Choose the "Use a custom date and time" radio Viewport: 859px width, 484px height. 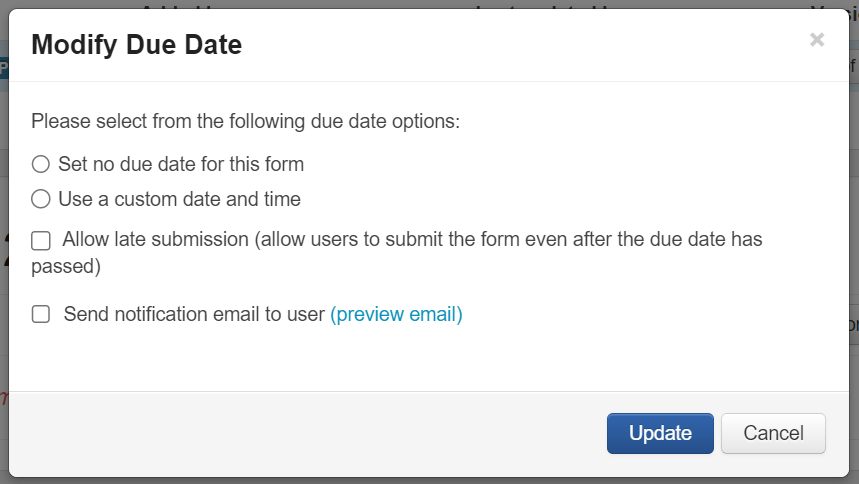[x=41, y=199]
